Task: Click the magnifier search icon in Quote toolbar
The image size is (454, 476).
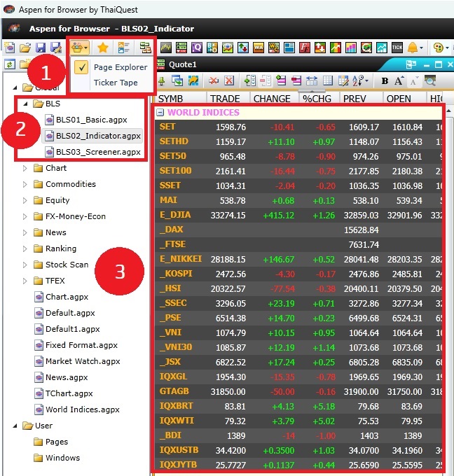Action: [x=430, y=80]
